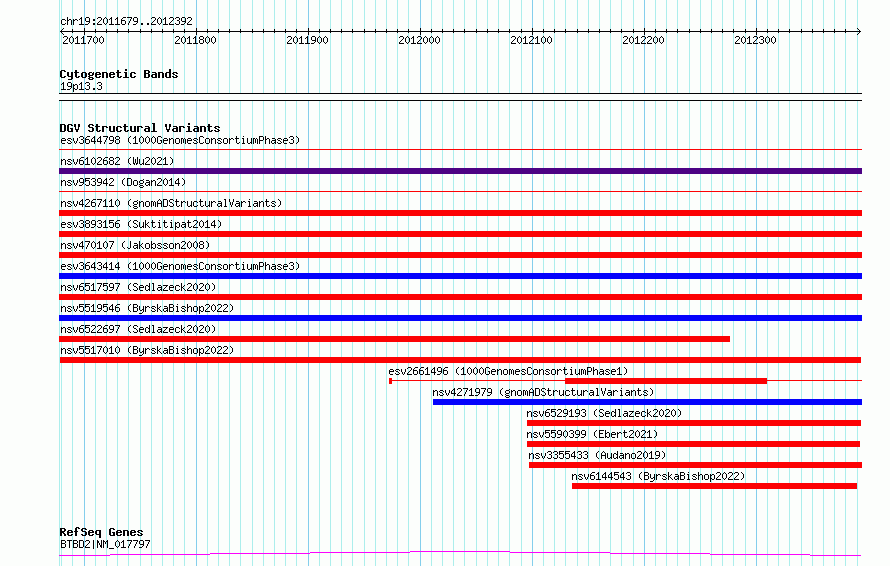The height and width of the screenshot is (566, 890).
Task: Click small red start tick of esv2661496
Action: [x=391, y=381]
